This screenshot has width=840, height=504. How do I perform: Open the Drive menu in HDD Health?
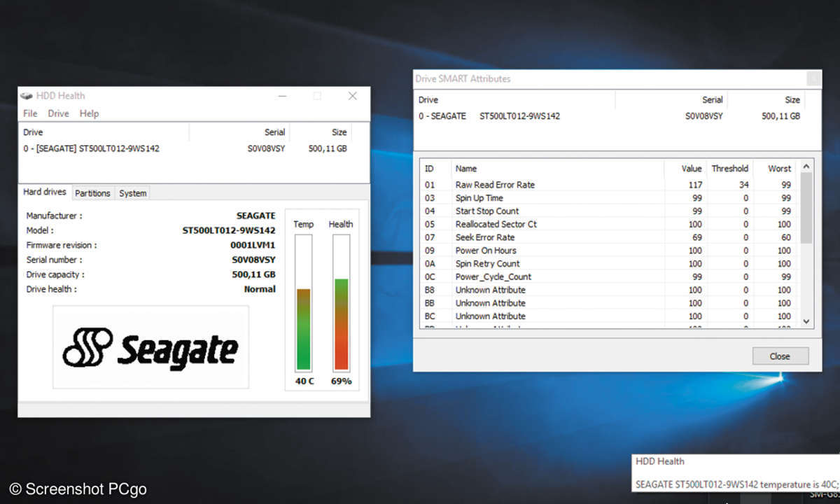pyautogui.click(x=58, y=113)
